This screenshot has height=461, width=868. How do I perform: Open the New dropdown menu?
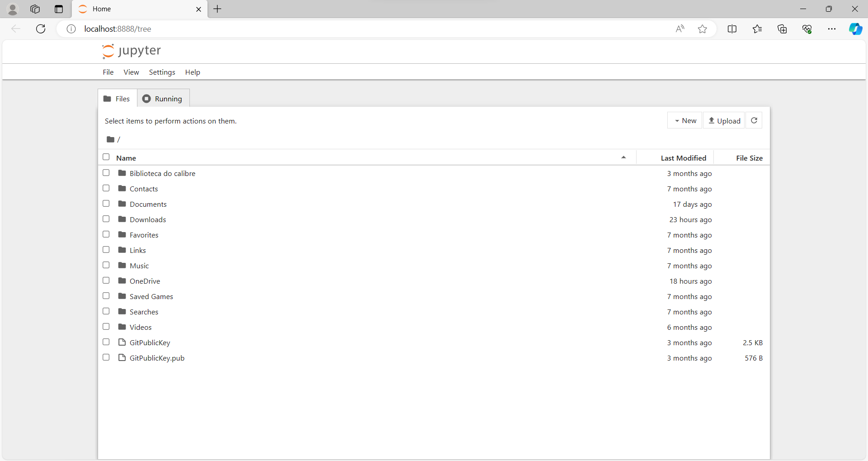685,120
